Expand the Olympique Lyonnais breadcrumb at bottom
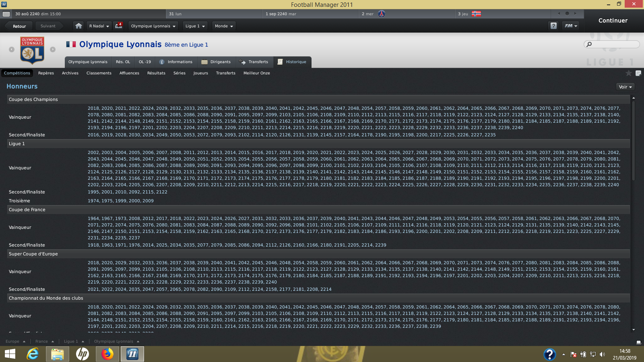The image size is (644, 362). click(117, 341)
